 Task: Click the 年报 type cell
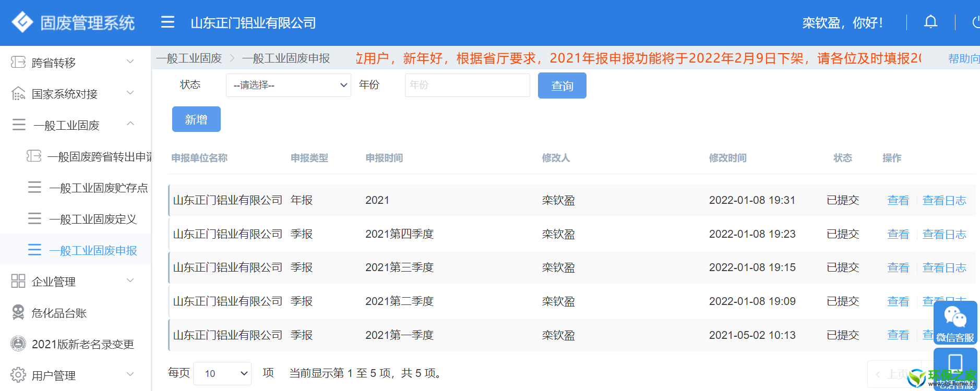(302, 200)
